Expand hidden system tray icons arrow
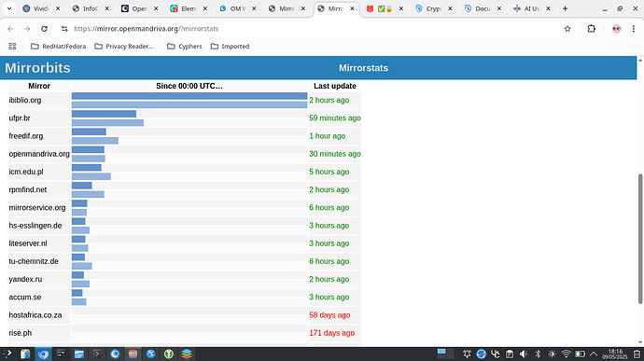Screen dimensions: 644x361 [594, 354]
